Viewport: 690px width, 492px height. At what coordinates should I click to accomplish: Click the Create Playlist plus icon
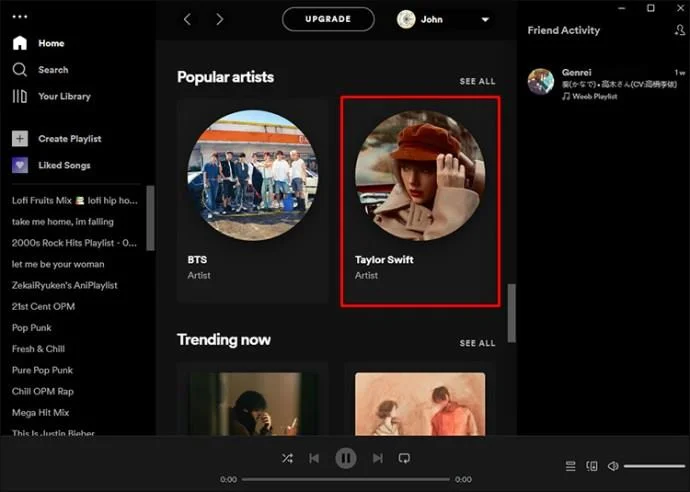(x=20, y=139)
